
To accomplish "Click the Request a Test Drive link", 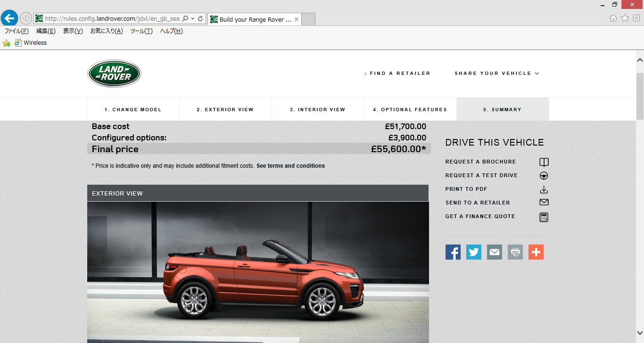I will coord(481,175).
